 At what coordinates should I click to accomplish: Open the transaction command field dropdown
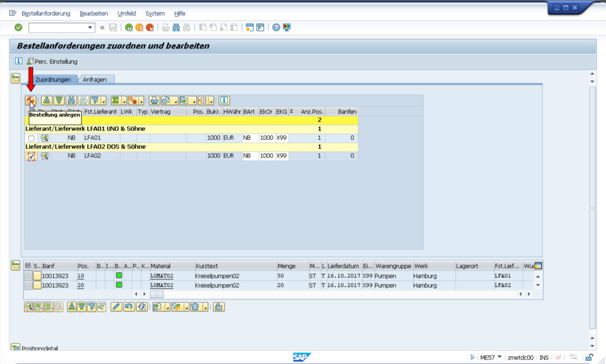tap(91, 27)
